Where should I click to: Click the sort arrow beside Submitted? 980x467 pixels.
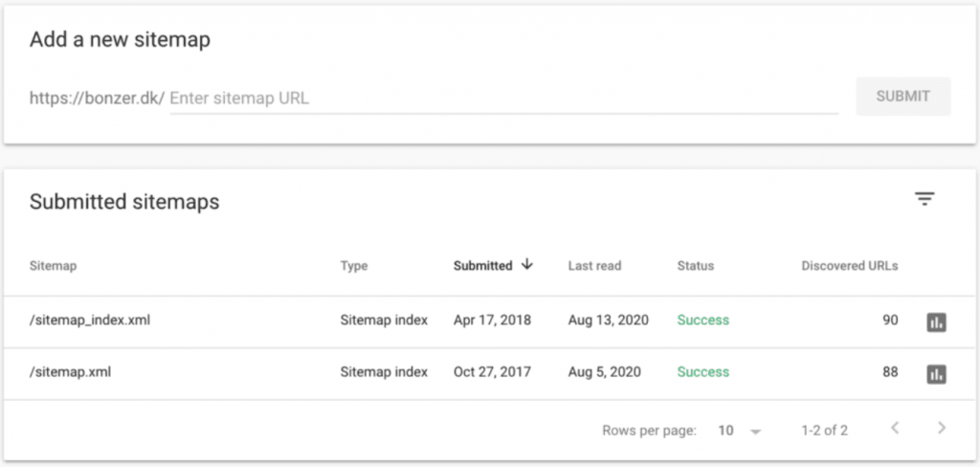point(527,265)
